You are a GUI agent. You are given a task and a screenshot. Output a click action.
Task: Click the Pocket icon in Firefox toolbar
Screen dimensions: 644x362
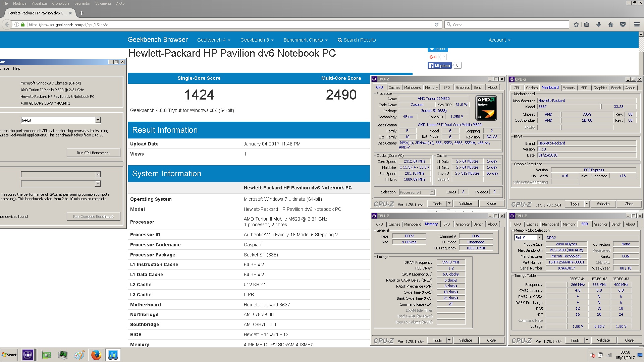pyautogui.click(x=623, y=24)
